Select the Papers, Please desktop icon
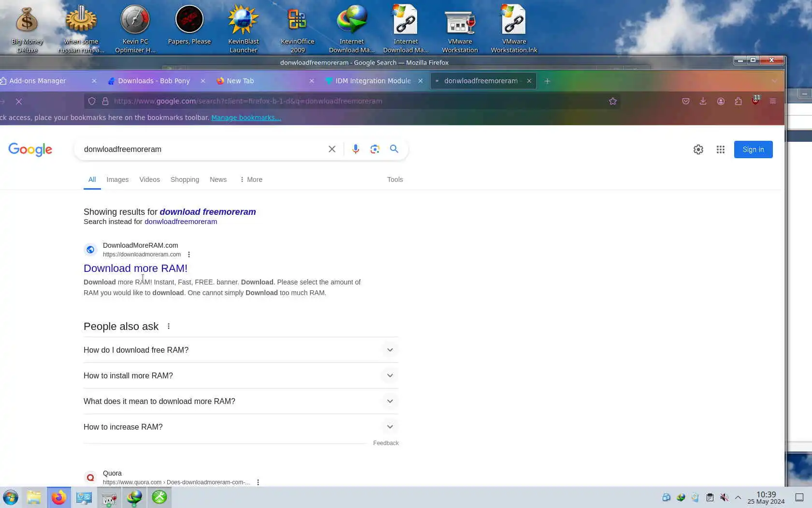The height and width of the screenshot is (508, 812). 189,25
